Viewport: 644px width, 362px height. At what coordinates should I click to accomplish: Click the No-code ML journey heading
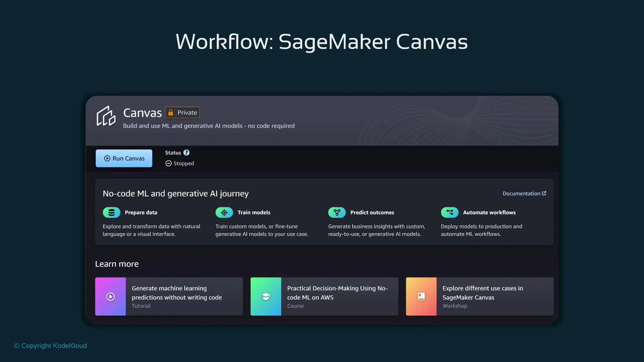tap(175, 193)
